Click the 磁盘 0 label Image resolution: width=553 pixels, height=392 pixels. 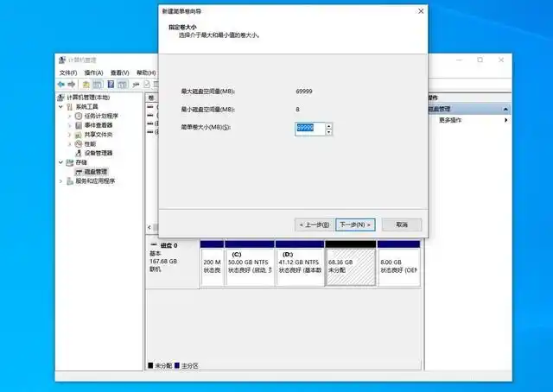tap(169, 245)
